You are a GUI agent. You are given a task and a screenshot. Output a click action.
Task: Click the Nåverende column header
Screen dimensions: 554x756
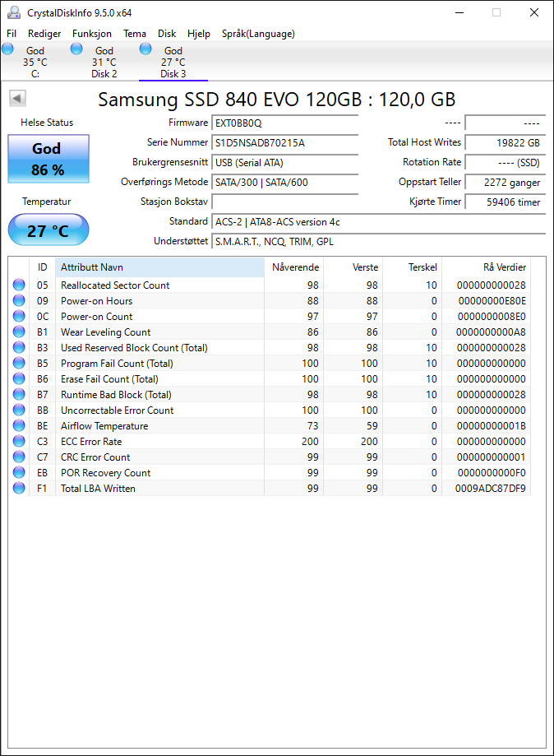point(294,267)
